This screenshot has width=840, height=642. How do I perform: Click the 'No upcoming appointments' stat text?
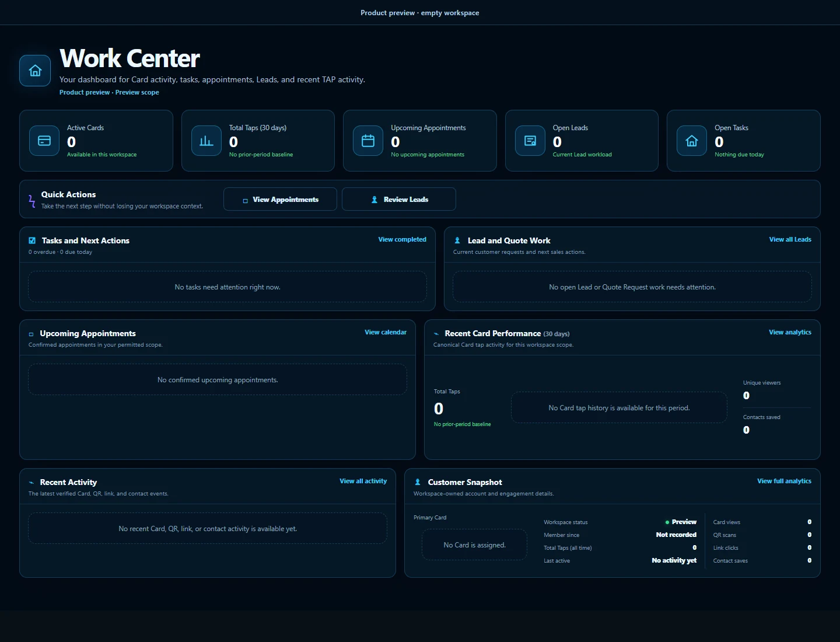tap(428, 155)
